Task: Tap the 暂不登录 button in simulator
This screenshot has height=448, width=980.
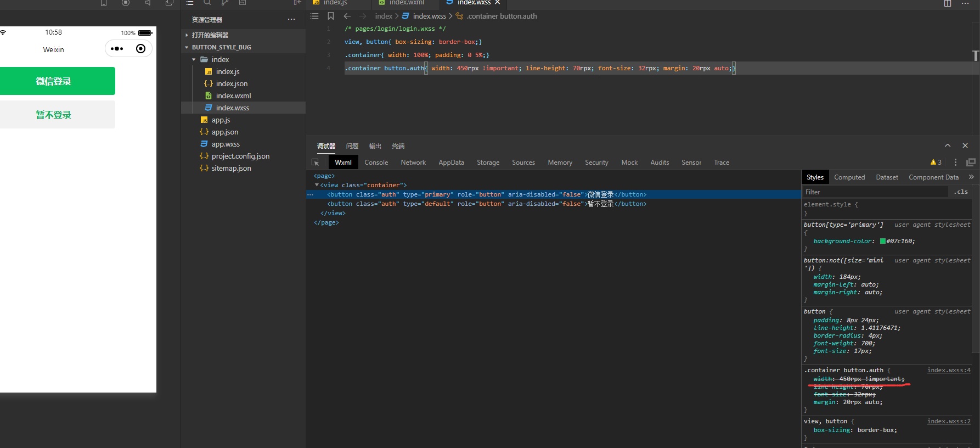Action: click(57, 115)
